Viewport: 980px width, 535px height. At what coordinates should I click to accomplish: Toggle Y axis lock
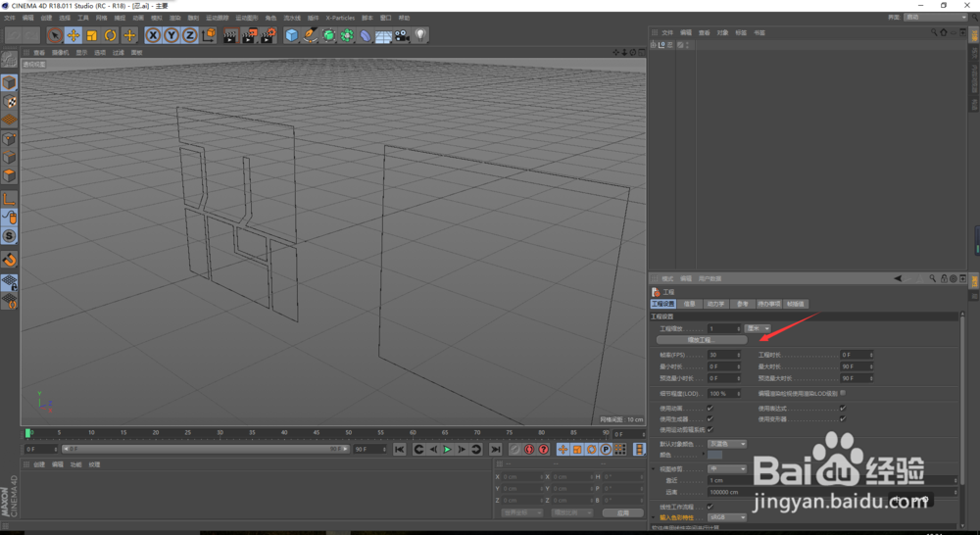pyautogui.click(x=171, y=35)
